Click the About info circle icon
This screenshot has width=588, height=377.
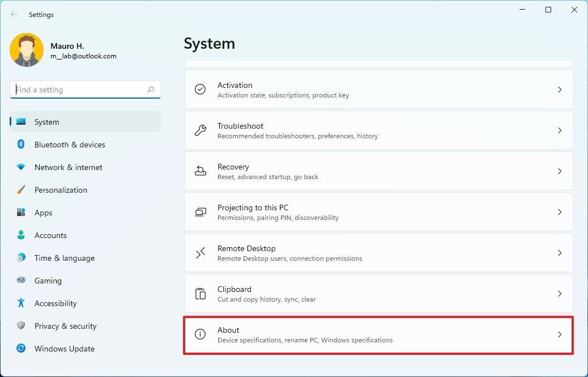(201, 334)
